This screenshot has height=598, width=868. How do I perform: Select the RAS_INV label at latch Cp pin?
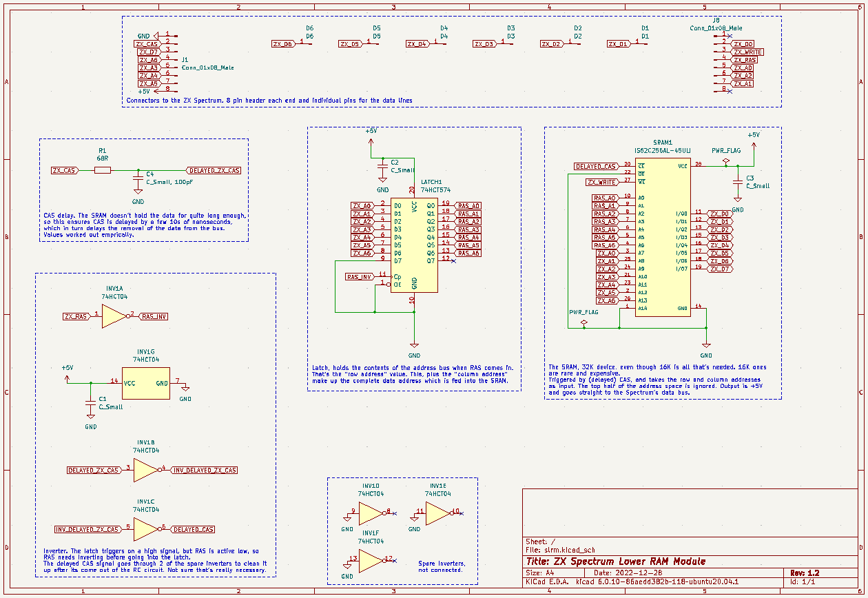(x=360, y=277)
